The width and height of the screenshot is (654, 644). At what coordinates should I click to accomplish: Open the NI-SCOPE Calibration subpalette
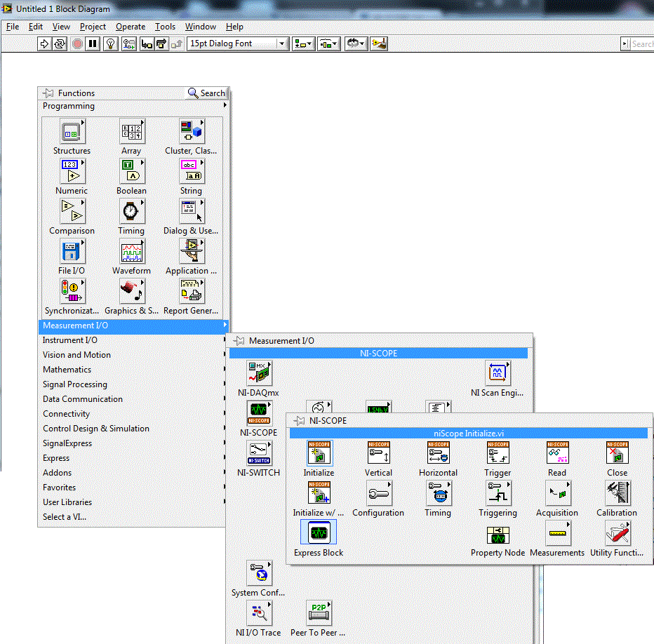click(618, 493)
